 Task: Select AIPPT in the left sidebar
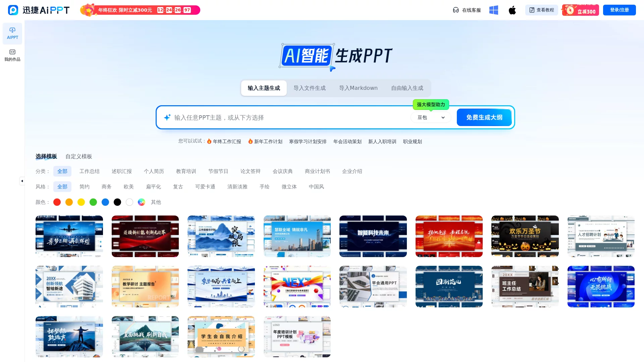point(12,33)
